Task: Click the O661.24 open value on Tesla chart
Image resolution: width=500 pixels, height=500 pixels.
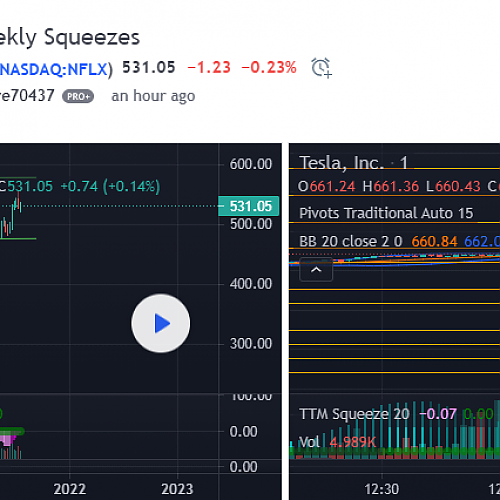Action: pyautogui.click(x=326, y=186)
